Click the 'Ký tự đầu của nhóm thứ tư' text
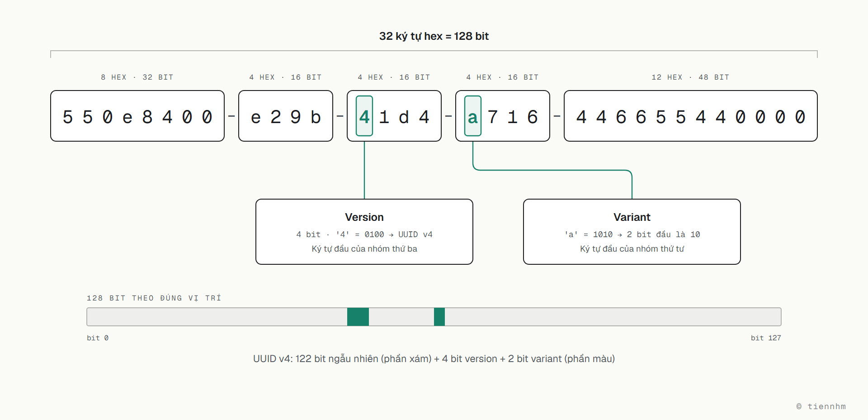 point(632,249)
